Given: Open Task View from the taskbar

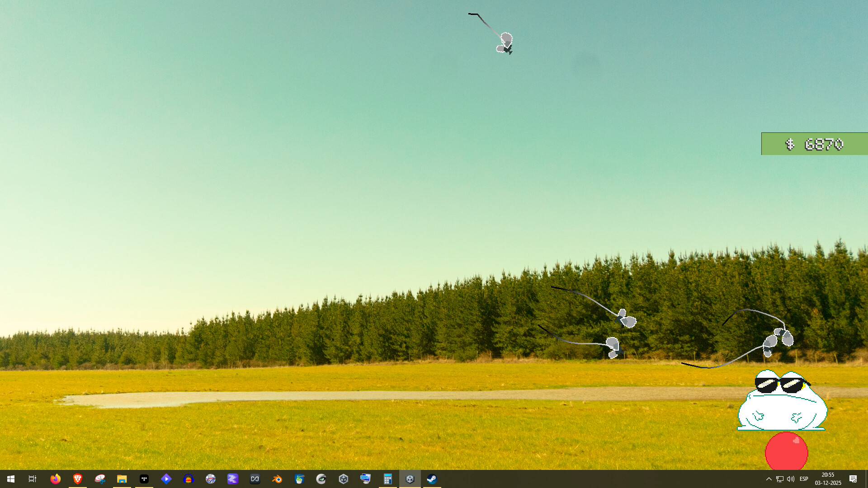Looking at the screenshot, I should (32, 479).
